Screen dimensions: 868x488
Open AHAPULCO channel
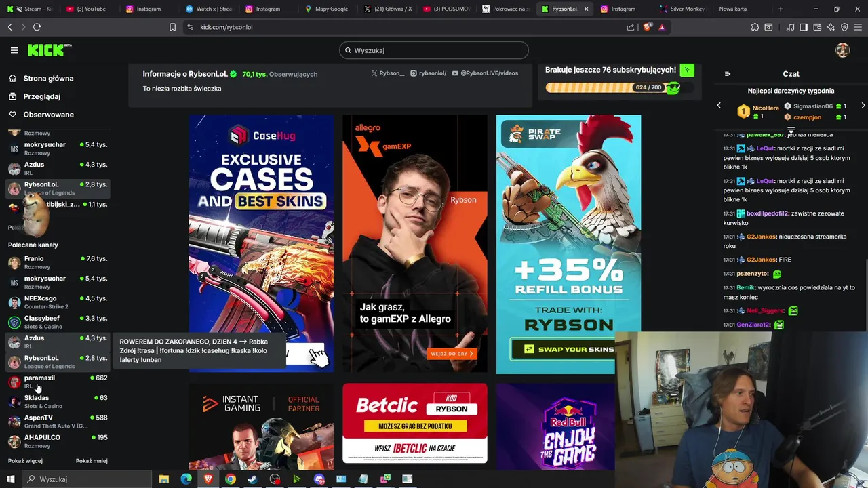click(x=57, y=441)
